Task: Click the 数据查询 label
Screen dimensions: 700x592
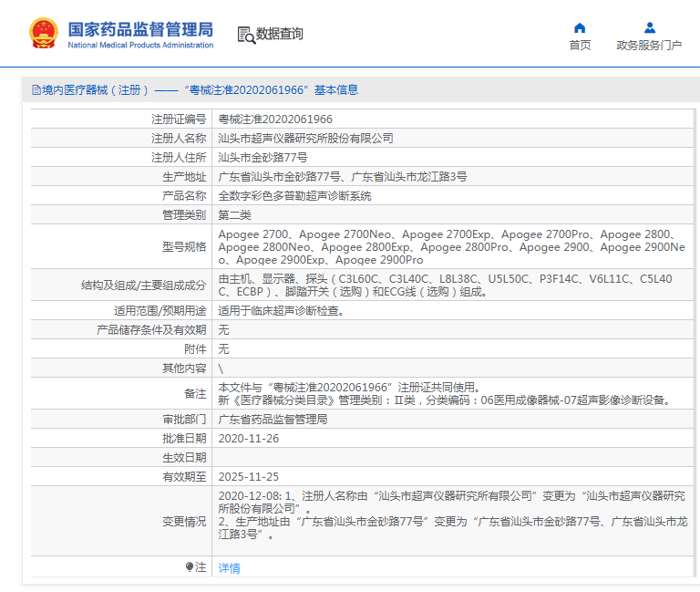Action: click(280, 34)
